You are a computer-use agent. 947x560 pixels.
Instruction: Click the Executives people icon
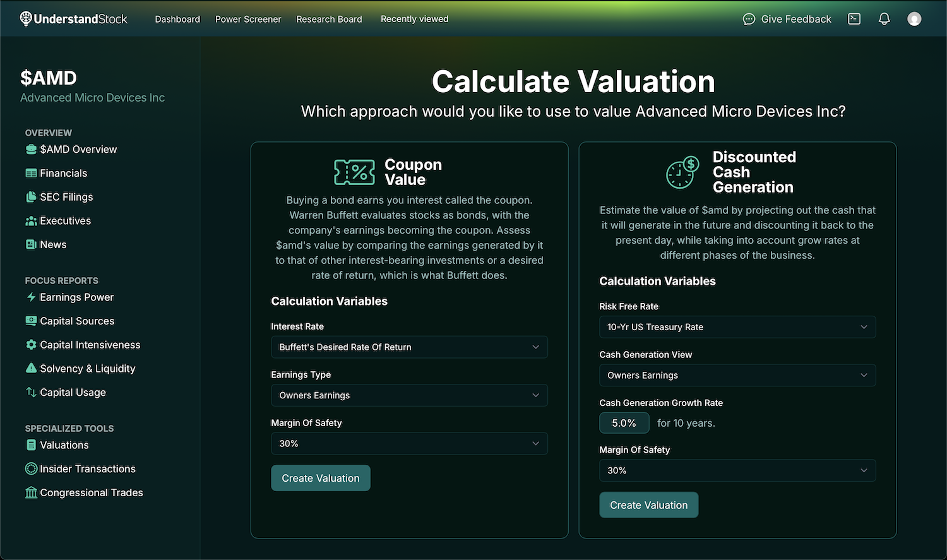click(x=31, y=221)
